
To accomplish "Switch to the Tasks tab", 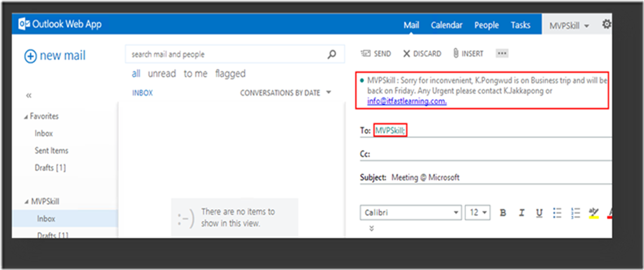I will tap(520, 25).
